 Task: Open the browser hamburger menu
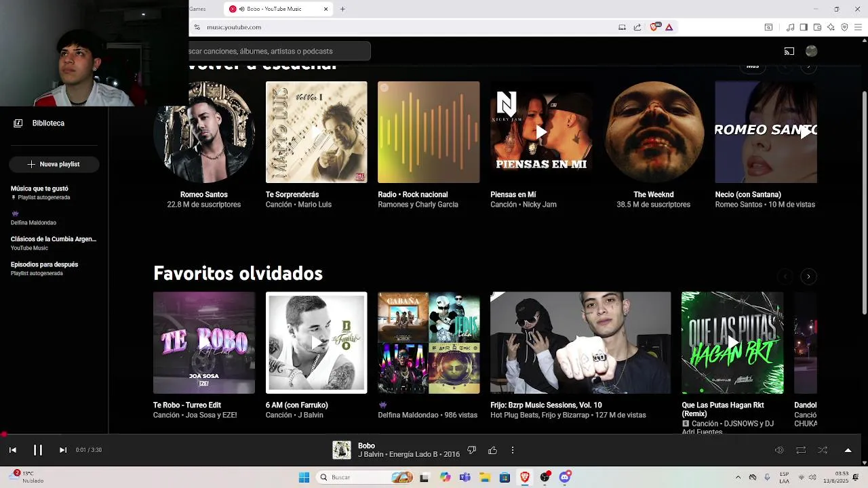(x=858, y=27)
